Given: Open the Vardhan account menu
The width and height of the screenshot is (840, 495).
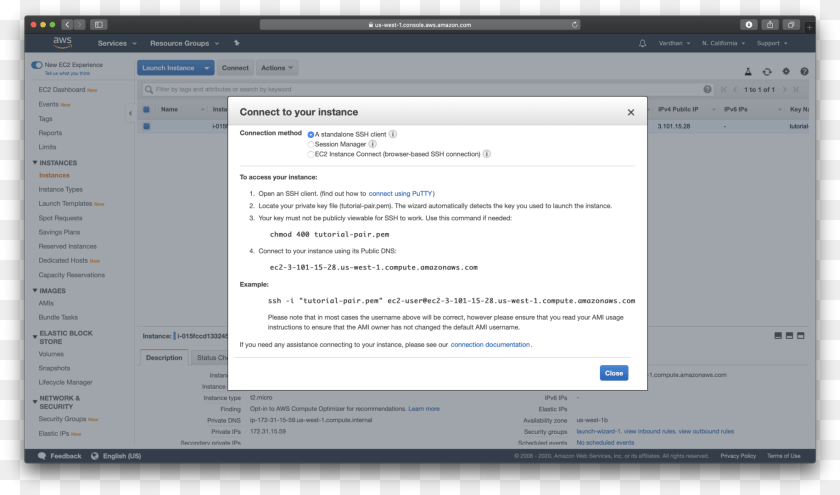Looking at the screenshot, I should [x=674, y=43].
